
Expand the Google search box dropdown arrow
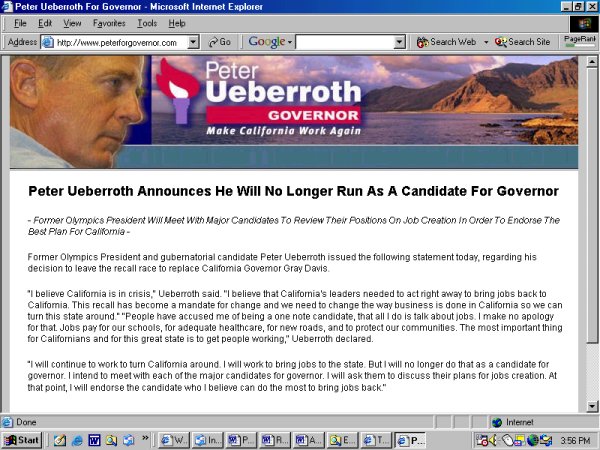[x=399, y=42]
